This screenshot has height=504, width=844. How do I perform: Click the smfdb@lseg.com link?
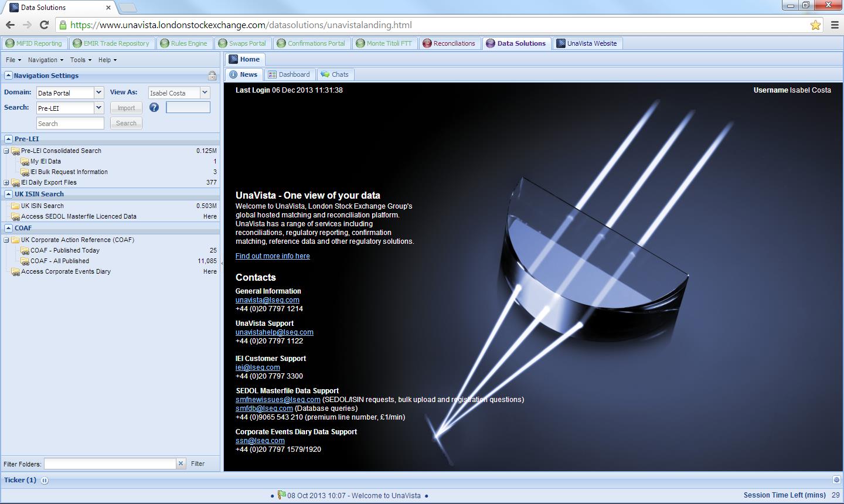coord(264,408)
